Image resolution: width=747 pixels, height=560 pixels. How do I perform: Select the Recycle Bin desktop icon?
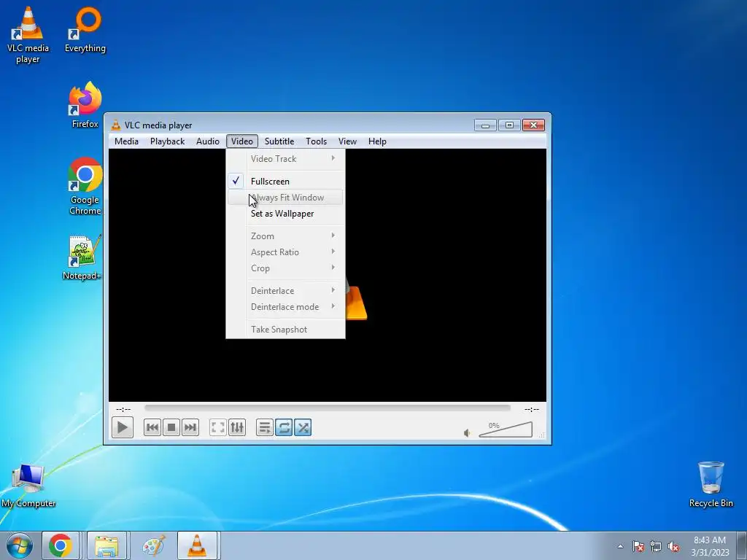coord(711,484)
